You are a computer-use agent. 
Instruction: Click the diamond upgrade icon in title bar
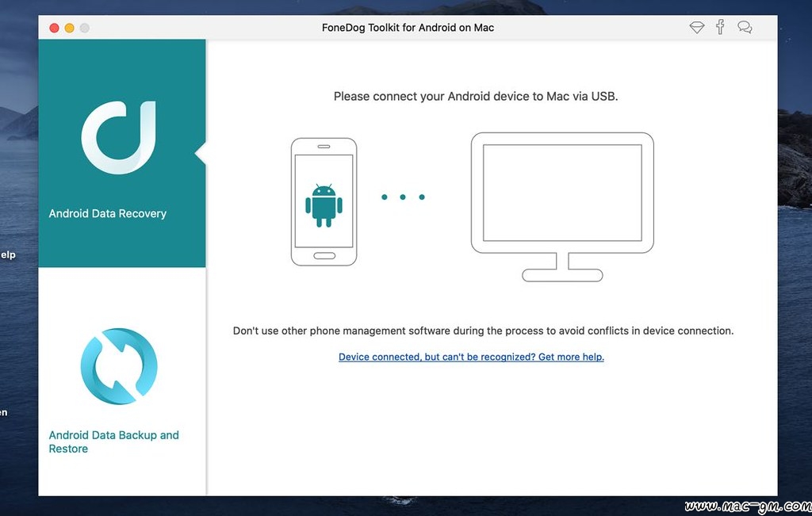click(696, 28)
